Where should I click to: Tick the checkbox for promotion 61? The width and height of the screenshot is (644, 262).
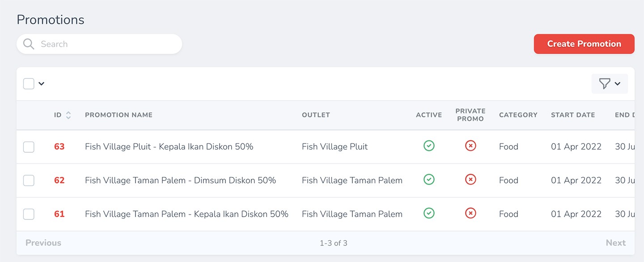point(29,214)
